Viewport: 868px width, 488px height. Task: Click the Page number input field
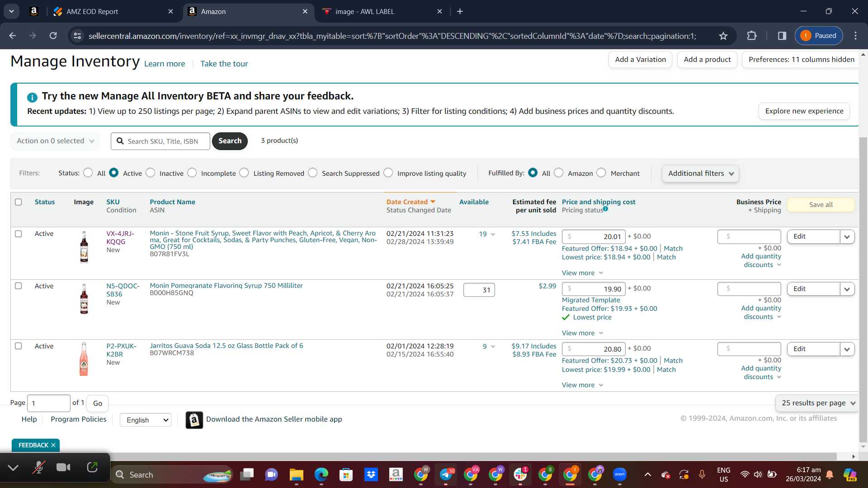[49, 403]
